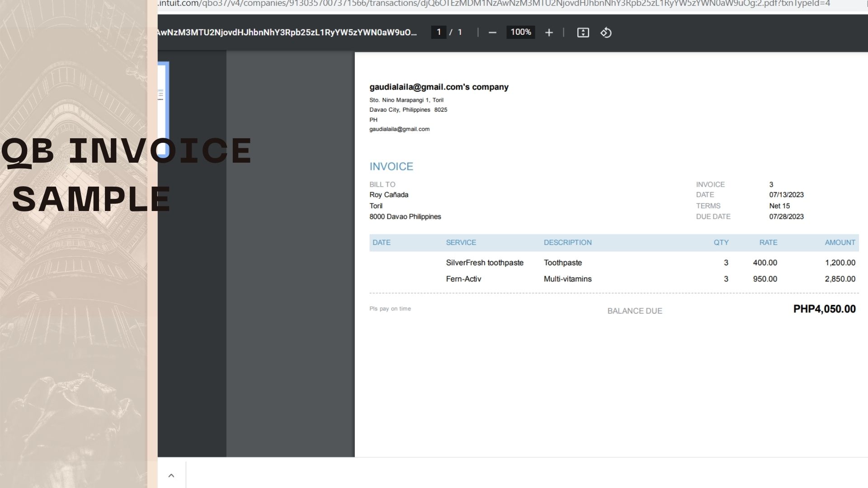
Task: Click the Fern-Activ service line item
Action: point(463,279)
